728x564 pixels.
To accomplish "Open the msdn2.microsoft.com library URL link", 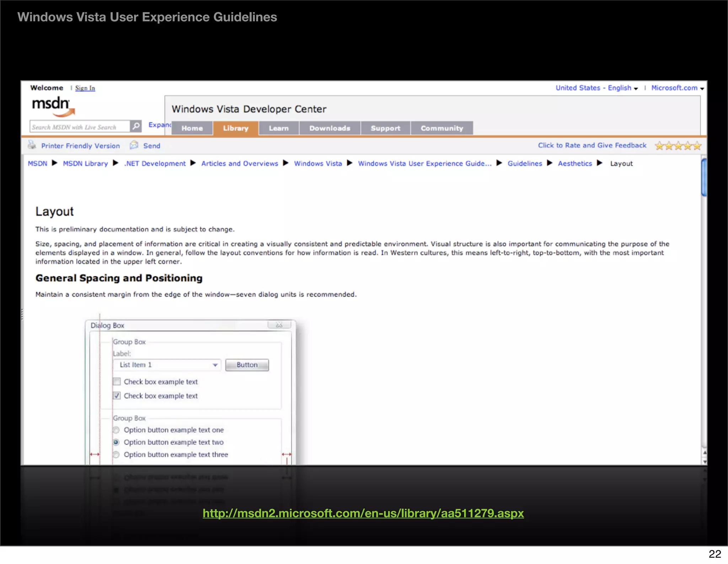I will (x=363, y=513).
